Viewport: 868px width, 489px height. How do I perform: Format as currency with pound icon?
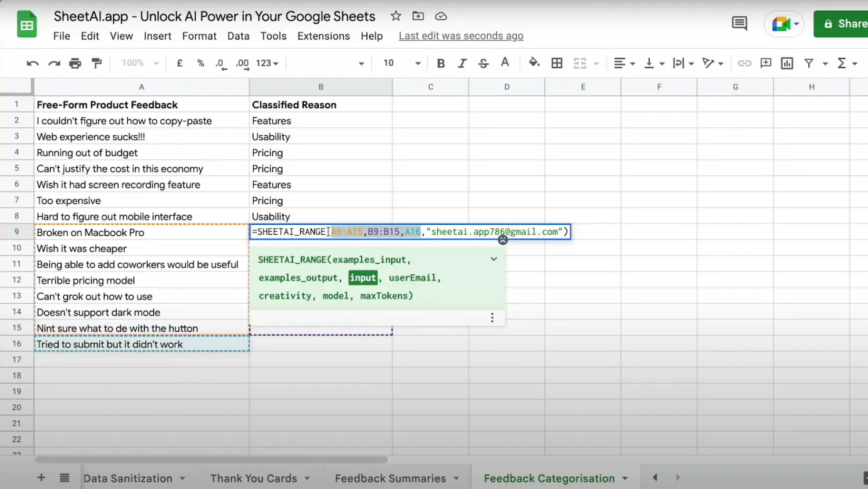coord(180,63)
